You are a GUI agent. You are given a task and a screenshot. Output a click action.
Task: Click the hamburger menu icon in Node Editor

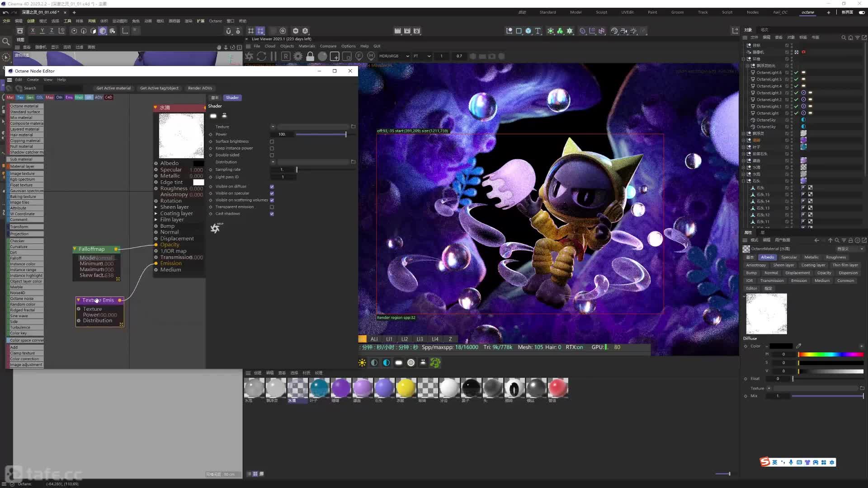9,80
